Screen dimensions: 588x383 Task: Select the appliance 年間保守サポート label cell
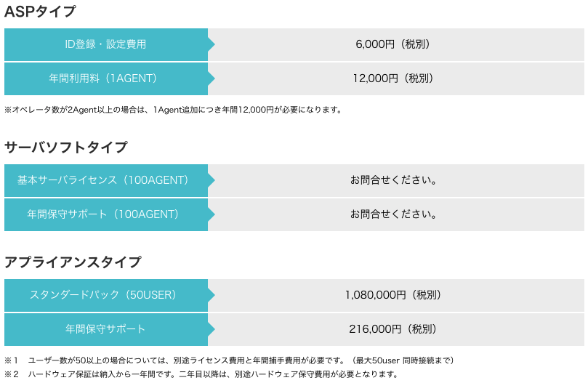pyautogui.click(x=106, y=329)
